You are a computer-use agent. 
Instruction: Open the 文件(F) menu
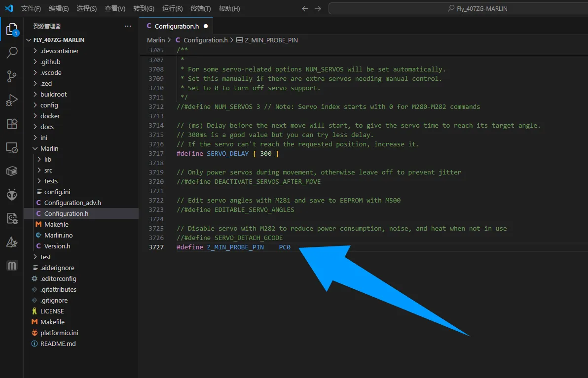(31, 8)
